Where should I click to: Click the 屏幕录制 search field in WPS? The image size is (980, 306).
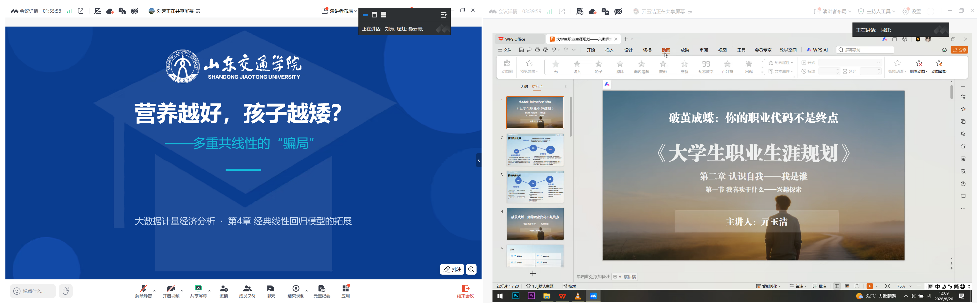865,50
